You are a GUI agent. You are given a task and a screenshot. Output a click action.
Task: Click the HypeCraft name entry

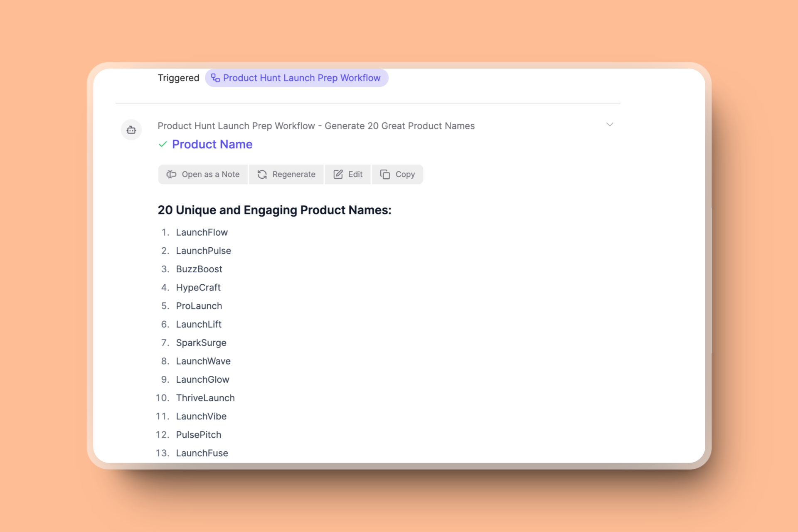click(x=198, y=288)
